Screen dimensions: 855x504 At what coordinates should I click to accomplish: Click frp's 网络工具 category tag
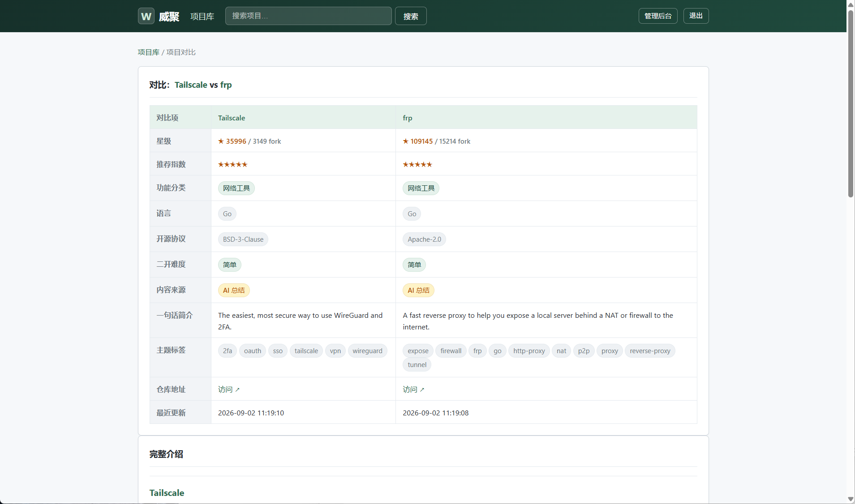[x=421, y=188]
